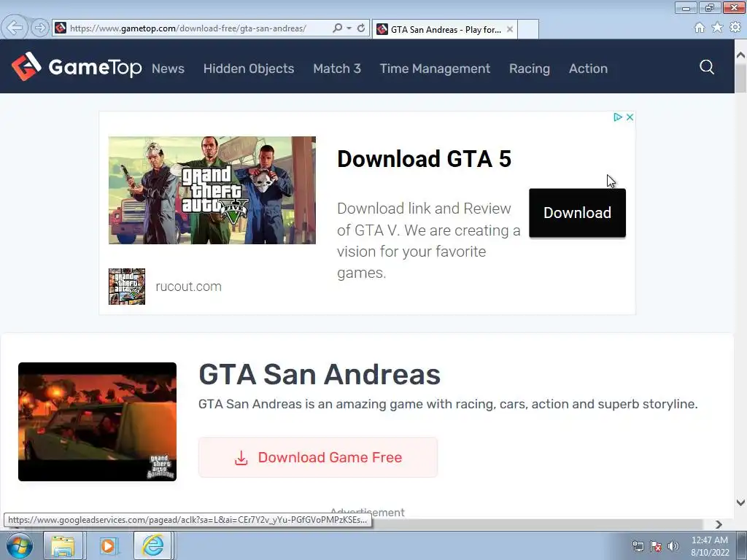The height and width of the screenshot is (560, 747).
Task: Click the Download Game Free button
Action: point(318,457)
